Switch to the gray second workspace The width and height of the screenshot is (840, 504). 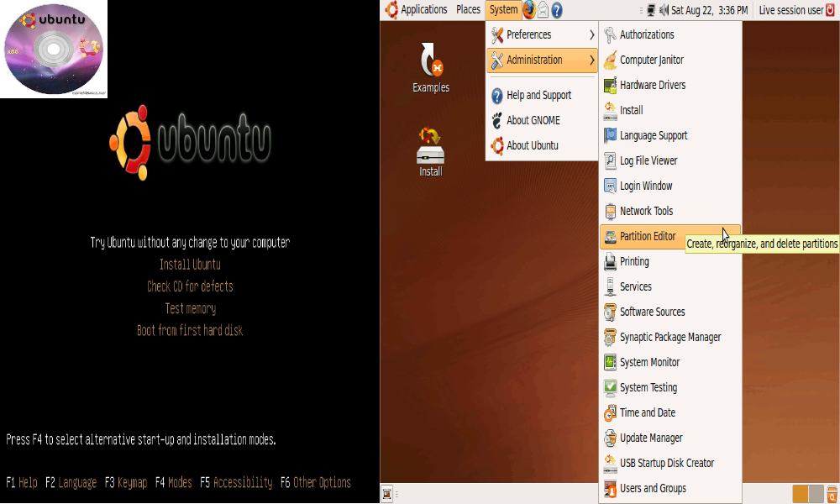click(x=816, y=494)
